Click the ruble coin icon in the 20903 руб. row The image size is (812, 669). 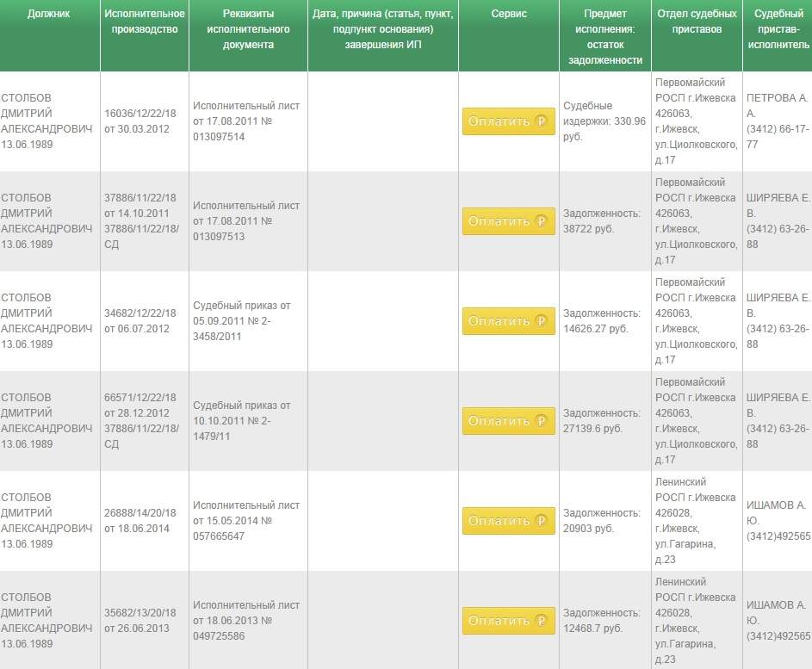(542, 521)
